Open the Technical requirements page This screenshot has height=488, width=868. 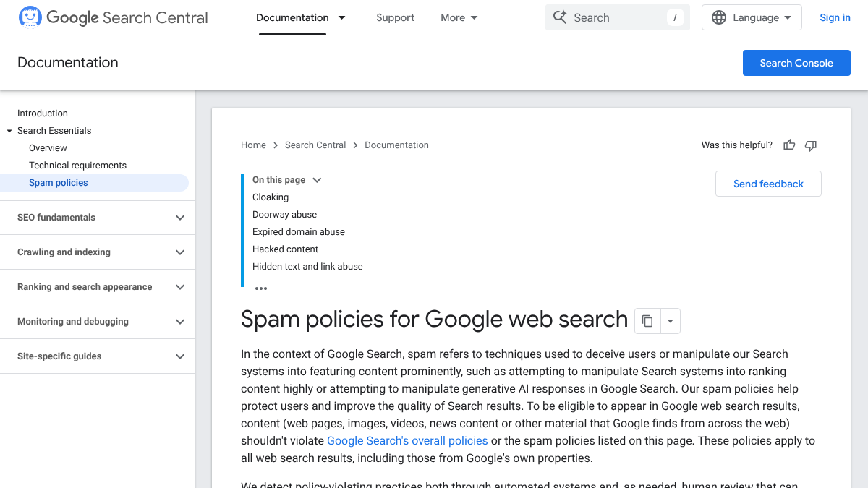click(77, 166)
